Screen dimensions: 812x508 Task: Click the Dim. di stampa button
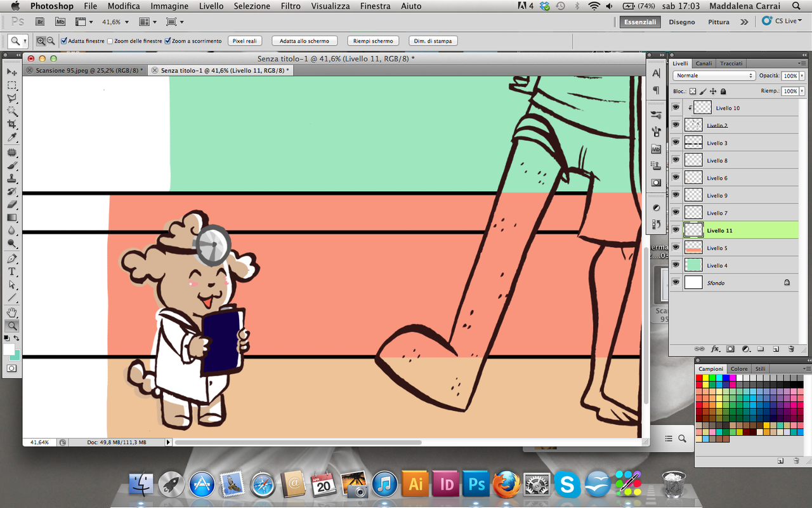coord(433,41)
